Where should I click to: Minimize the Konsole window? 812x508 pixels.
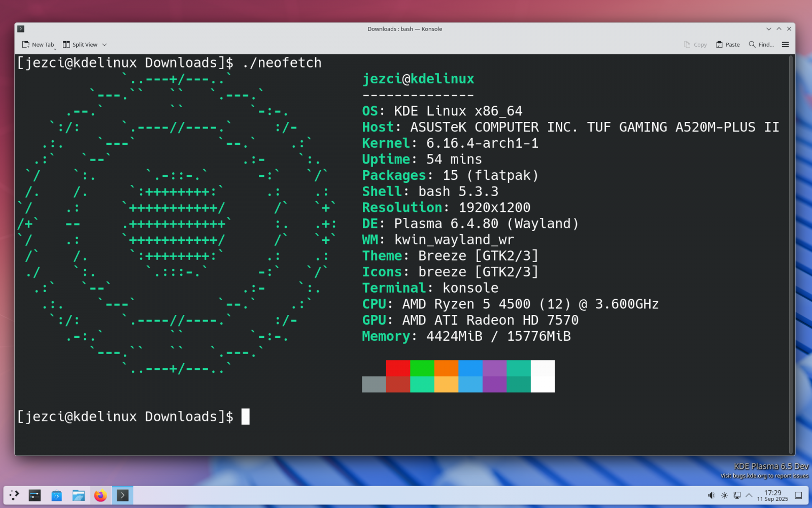[x=769, y=29]
